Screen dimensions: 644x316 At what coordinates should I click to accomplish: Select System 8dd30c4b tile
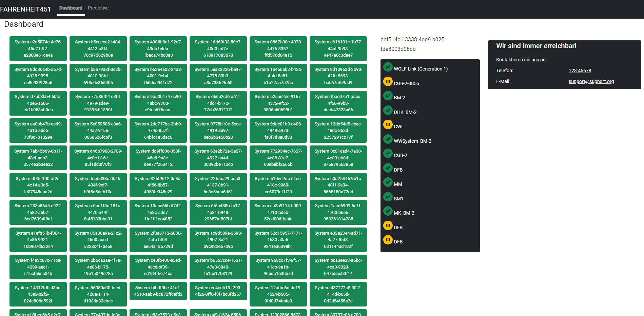(38, 76)
